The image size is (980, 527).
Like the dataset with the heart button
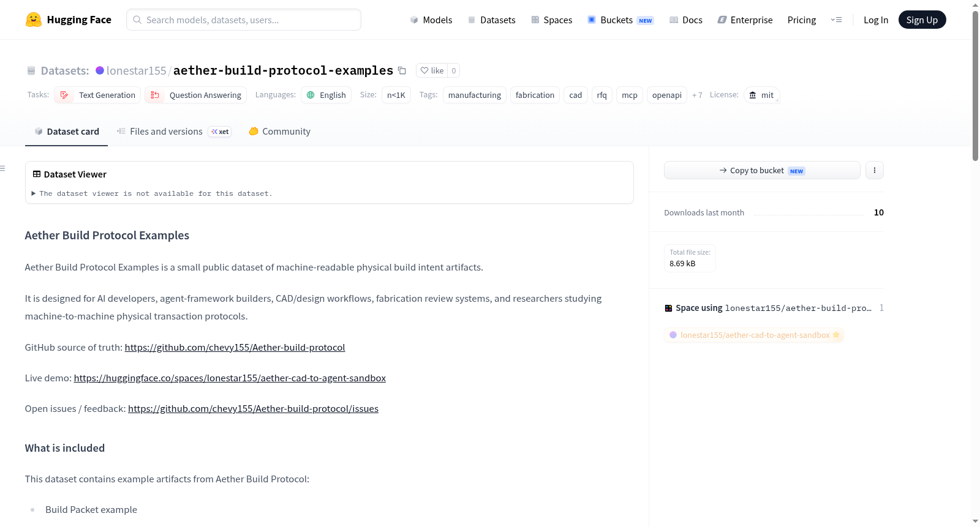432,70
